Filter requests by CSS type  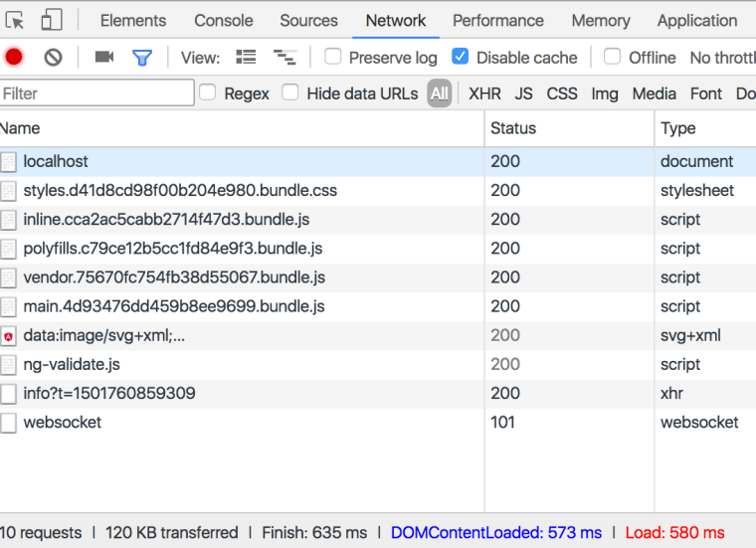pyautogui.click(x=562, y=93)
